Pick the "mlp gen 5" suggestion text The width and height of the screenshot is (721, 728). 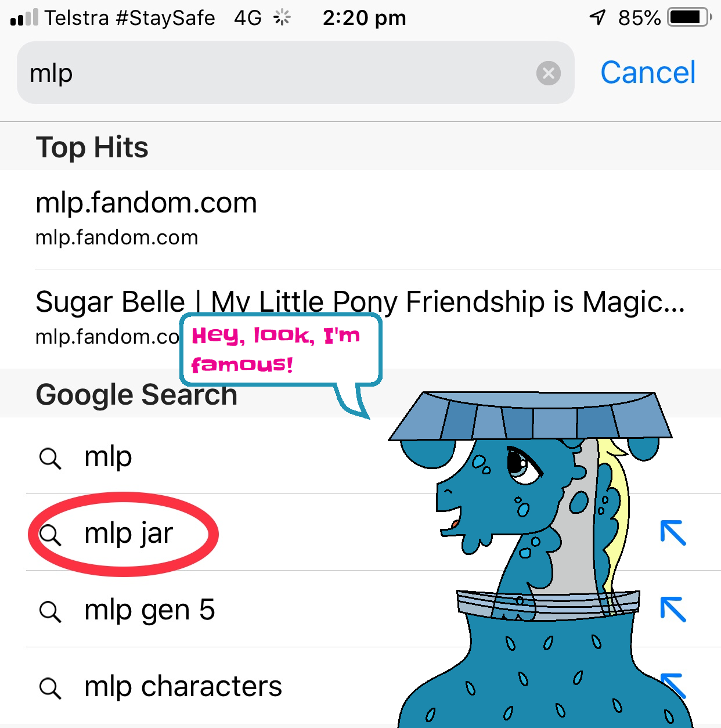pos(149,610)
